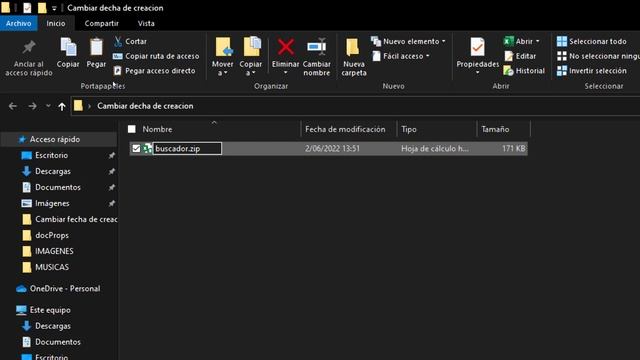
Task: Sort by Fecha de modificación column
Action: click(345, 129)
